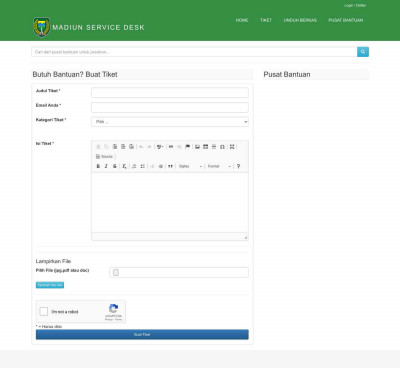The width and height of the screenshot is (400, 368).
Task: Click Paste as plain text icon
Action: [x=123, y=147]
